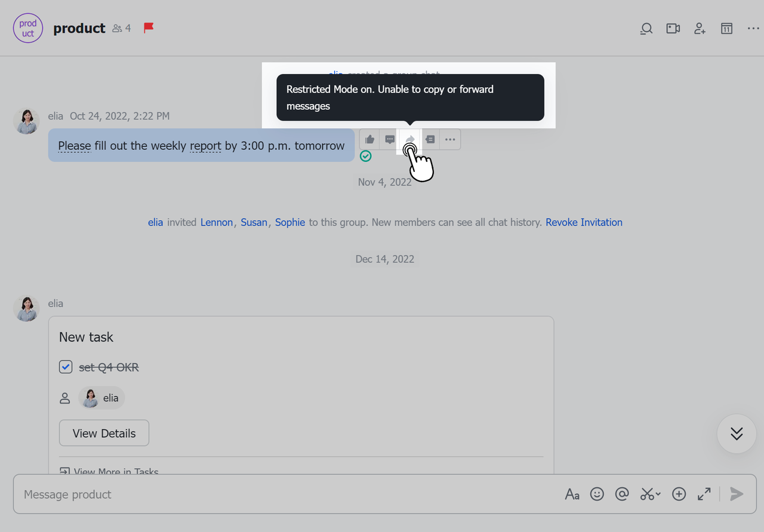Click the Revoke Invitation link
This screenshot has width=764, height=532.
pos(584,222)
